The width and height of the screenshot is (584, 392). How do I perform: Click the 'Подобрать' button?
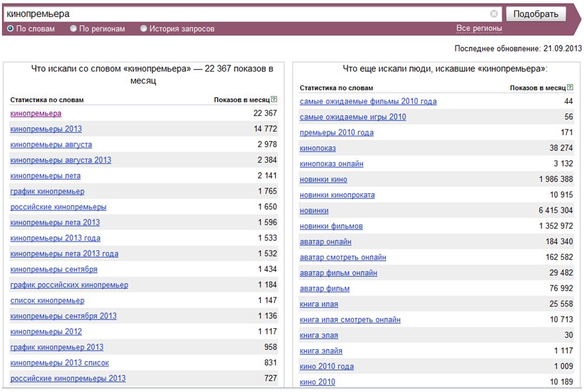coord(536,14)
